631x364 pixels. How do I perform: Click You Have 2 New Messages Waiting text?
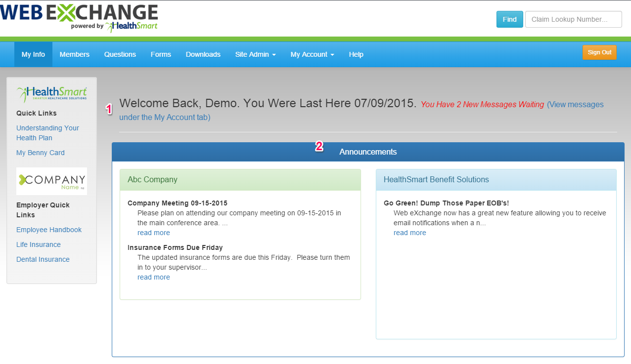[x=482, y=105]
